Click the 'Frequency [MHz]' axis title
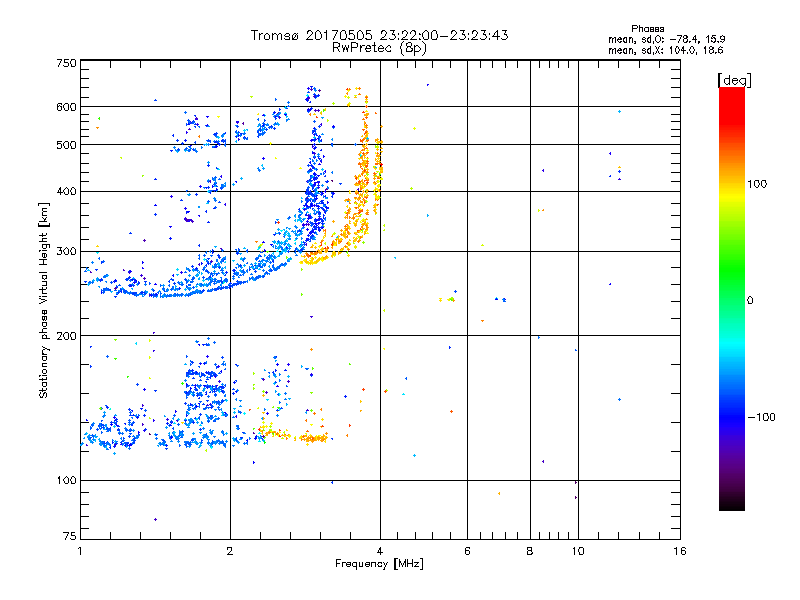 click(x=379, y=563)
